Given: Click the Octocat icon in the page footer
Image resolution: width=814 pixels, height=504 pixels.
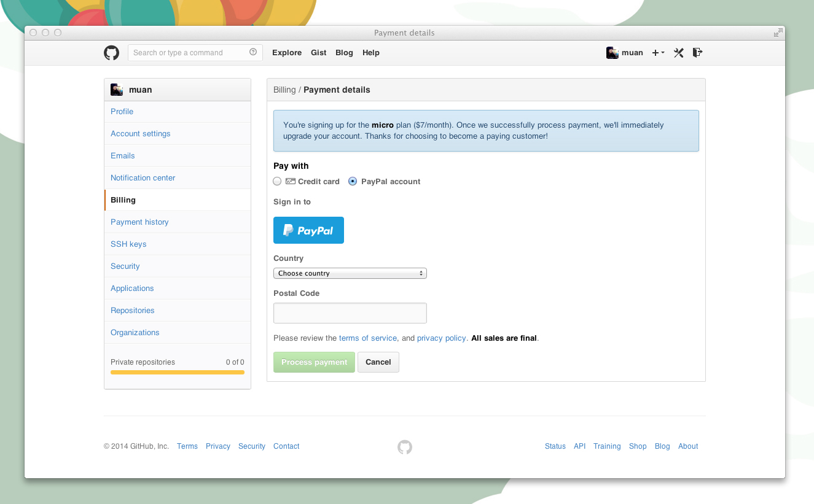Looking at the screenshot, I should (x=404, y=447).
